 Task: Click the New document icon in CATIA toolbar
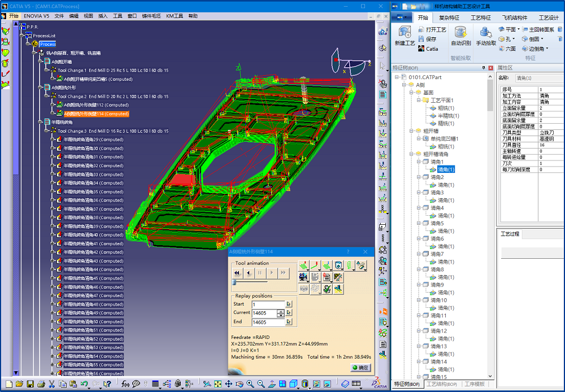tap(9, 384)
